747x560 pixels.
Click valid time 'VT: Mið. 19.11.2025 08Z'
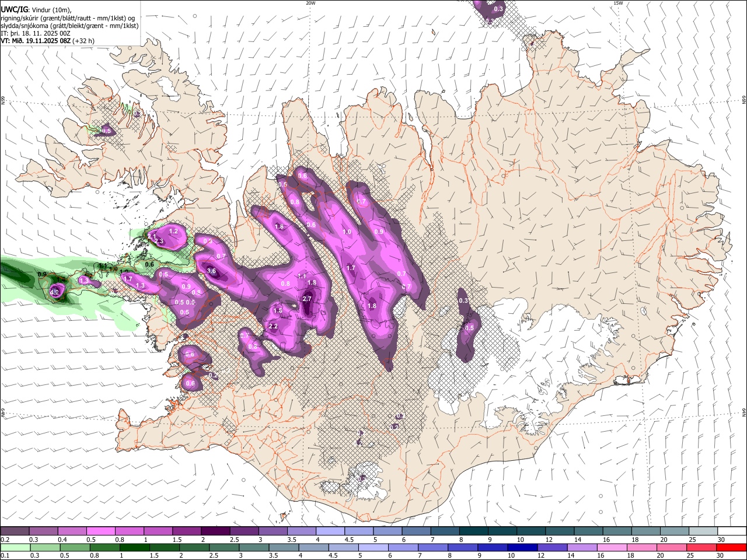[36, 41]
